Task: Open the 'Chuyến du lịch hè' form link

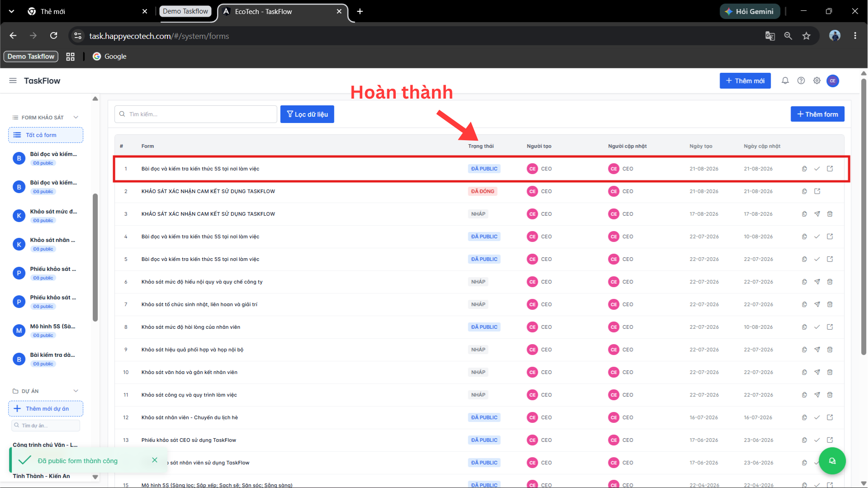Action: (830, 417)
